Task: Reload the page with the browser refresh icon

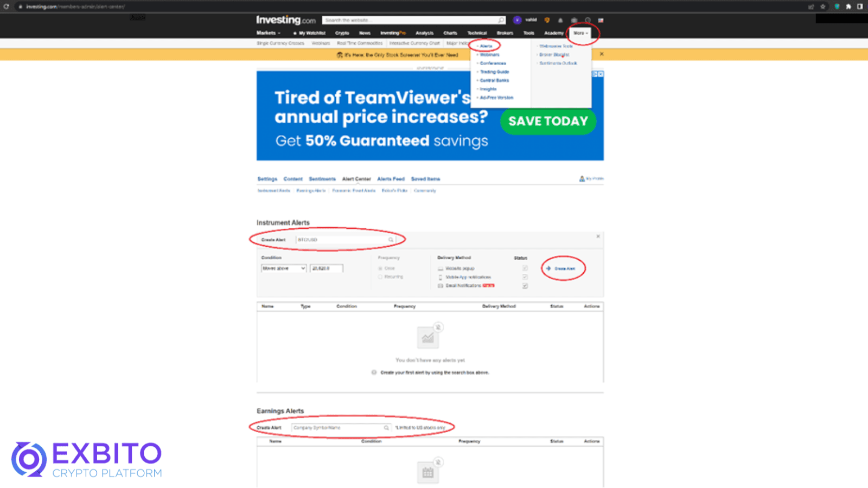Action: pos(6,7)
